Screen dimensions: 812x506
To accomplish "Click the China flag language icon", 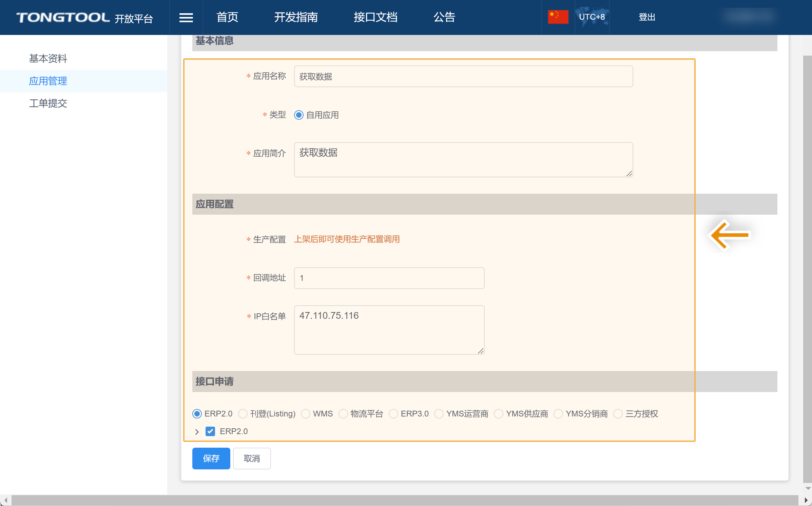I will coord(558,17).
